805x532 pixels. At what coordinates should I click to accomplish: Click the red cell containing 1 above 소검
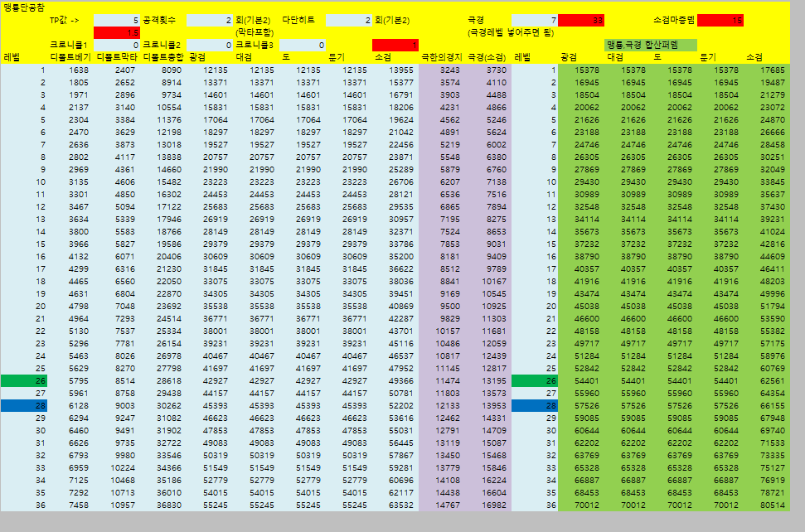coord(395,45)
